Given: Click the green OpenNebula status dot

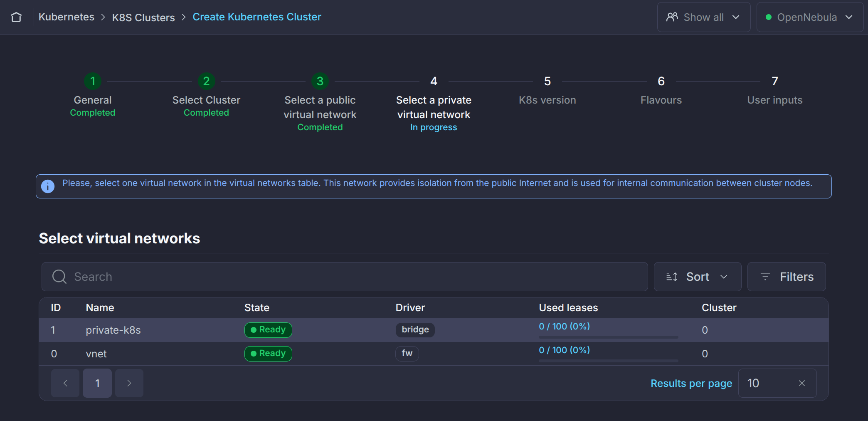Looking at the screenshot, I should [769, 17].
